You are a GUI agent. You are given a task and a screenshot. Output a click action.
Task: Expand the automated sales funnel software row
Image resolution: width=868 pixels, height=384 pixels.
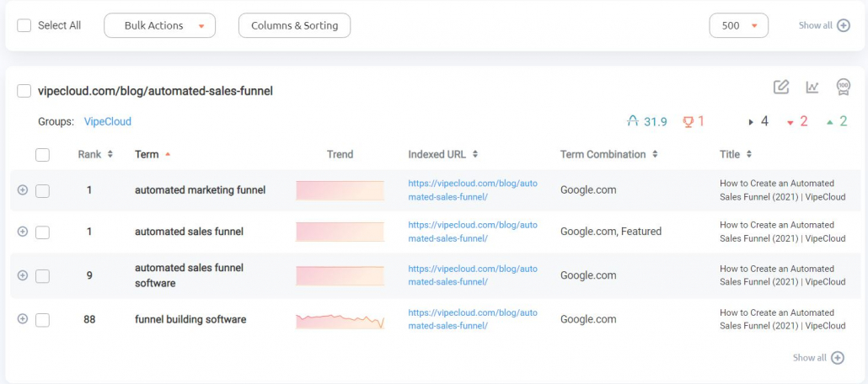pos(23,275)
